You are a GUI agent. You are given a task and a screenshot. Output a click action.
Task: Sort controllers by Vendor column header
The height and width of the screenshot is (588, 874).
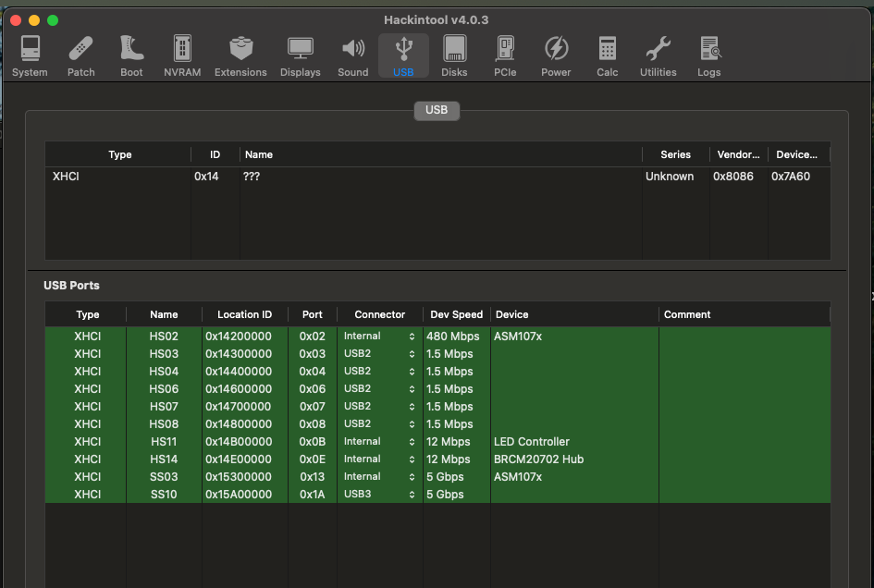tap(738, 154)
